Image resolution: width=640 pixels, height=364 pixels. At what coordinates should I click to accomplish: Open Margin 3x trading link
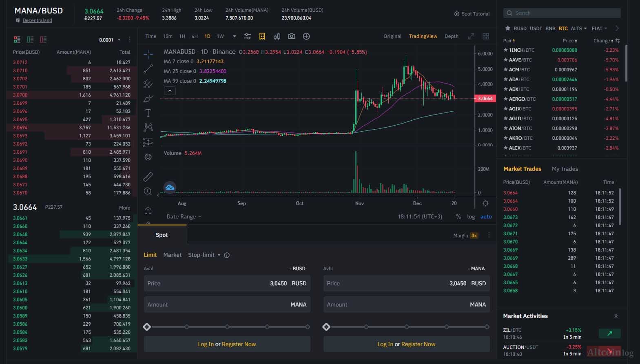[465, 235]
